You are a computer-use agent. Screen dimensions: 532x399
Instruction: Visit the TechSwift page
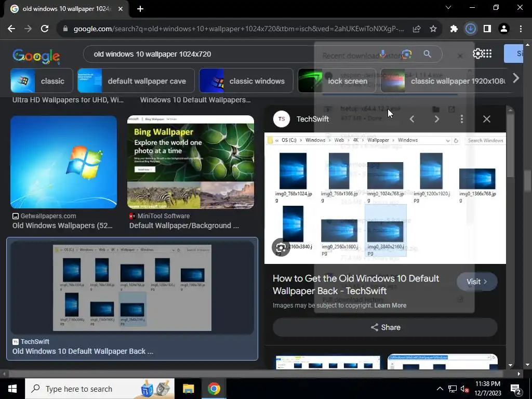pyautogui.click(x=477, y=282)
